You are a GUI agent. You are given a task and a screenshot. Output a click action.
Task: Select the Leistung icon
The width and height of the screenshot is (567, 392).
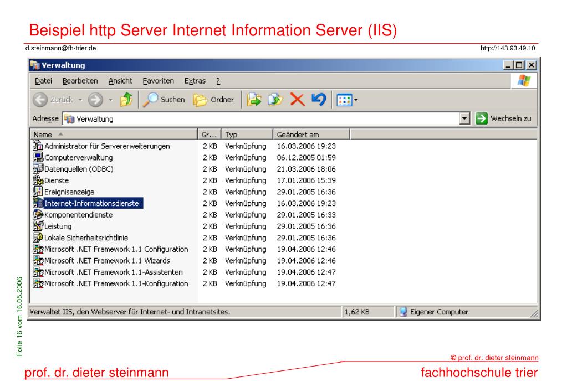coord(38,226)
